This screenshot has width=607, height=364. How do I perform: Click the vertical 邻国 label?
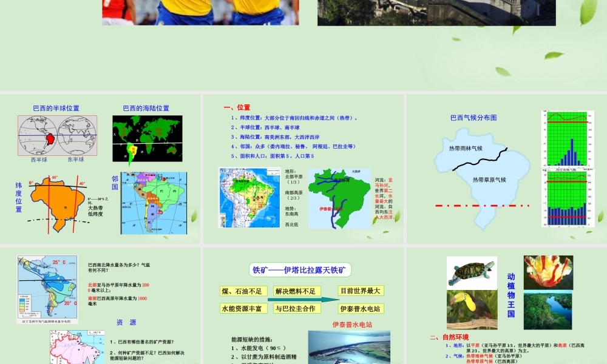[115, 183]
